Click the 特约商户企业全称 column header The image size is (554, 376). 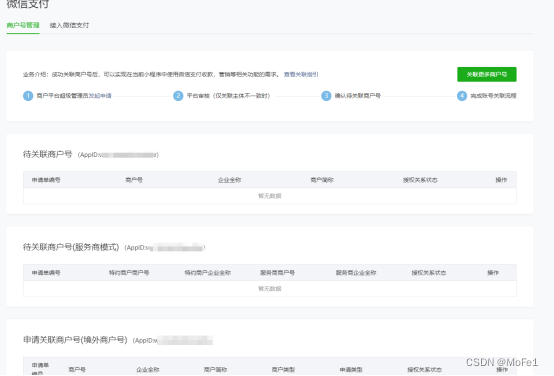pos(207,272)
